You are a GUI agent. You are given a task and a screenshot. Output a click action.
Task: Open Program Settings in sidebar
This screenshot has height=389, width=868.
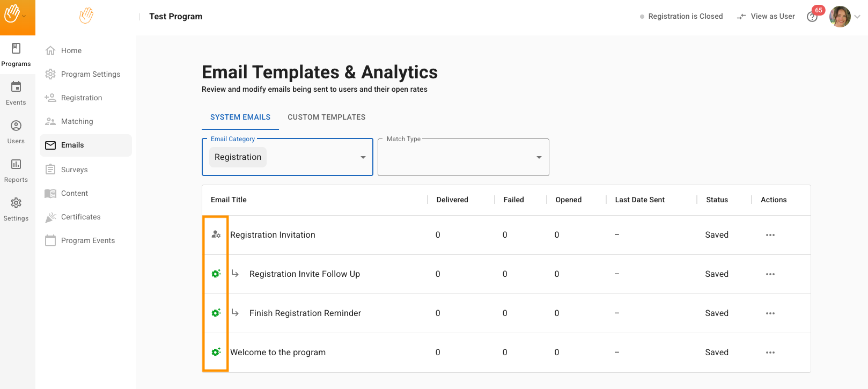pyautogui.click(x=90, y=74)
